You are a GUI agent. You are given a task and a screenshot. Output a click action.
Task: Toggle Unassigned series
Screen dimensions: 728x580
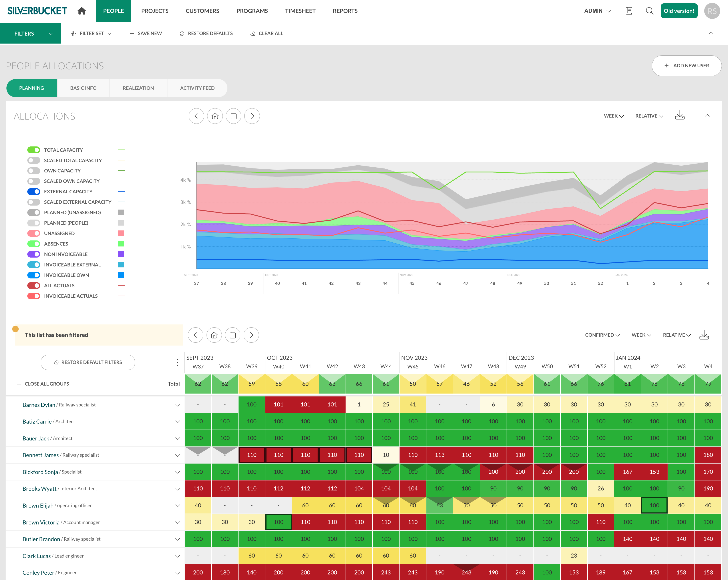coord(34,233)
